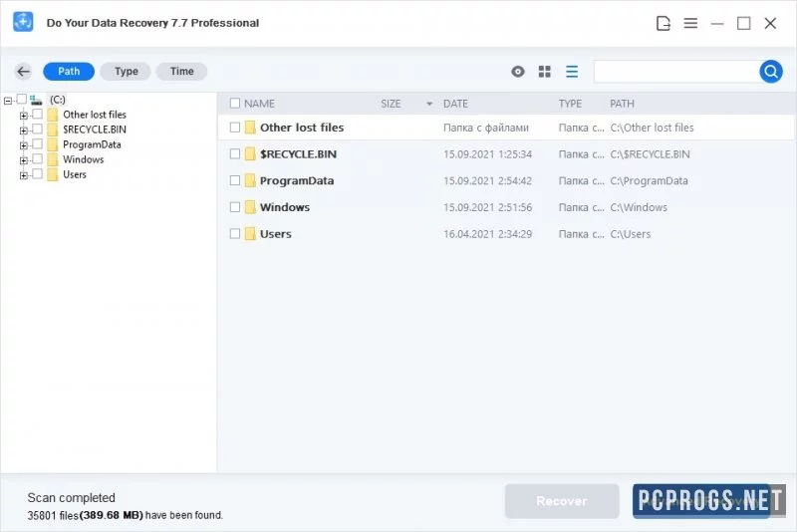Image resolution: width=797 pixels, height=532 pixels.
Task: Click folder icon of Windows row
Action: (250, 207)
